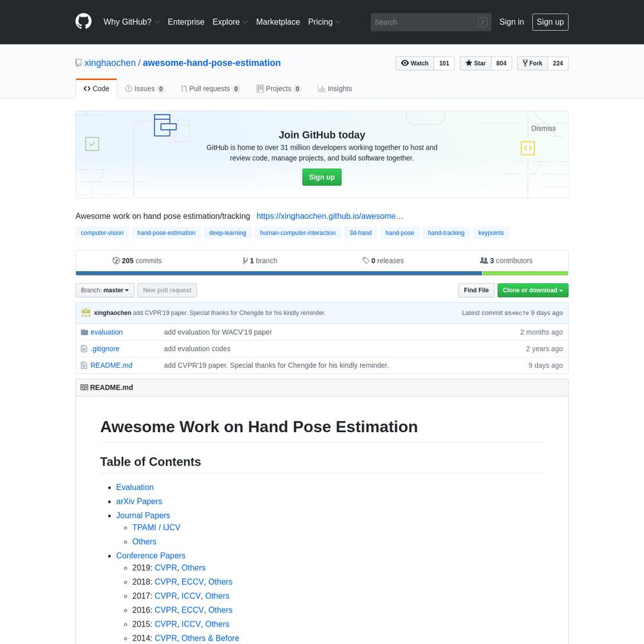Screen dimensions: 644x644
Task: Star the repository
Action: [475, 63]
